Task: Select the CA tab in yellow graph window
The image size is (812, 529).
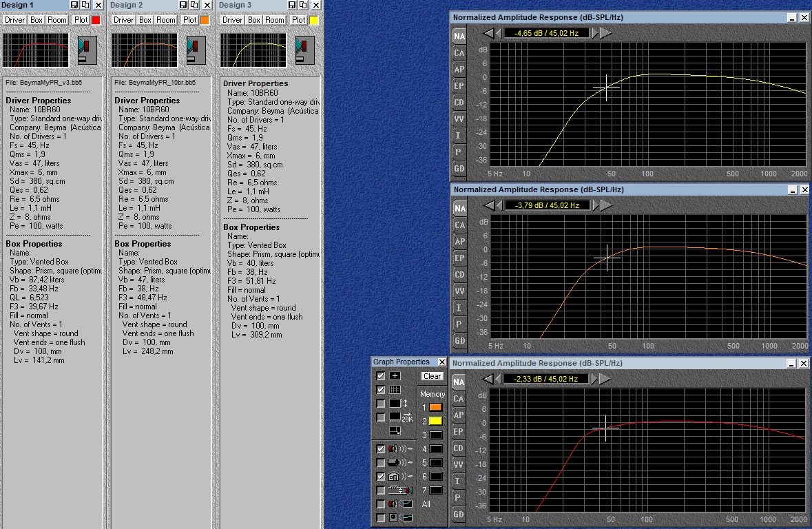Action: pos(459,53)
